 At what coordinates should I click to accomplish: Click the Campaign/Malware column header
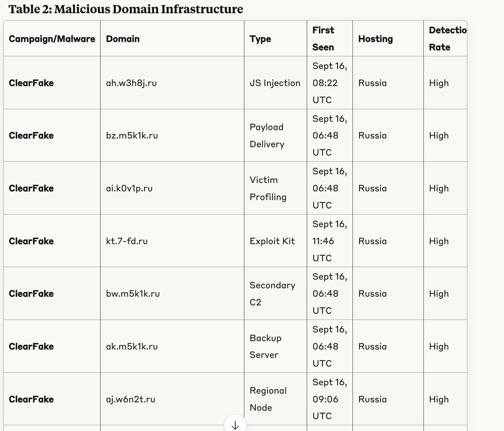click(52, 39)
